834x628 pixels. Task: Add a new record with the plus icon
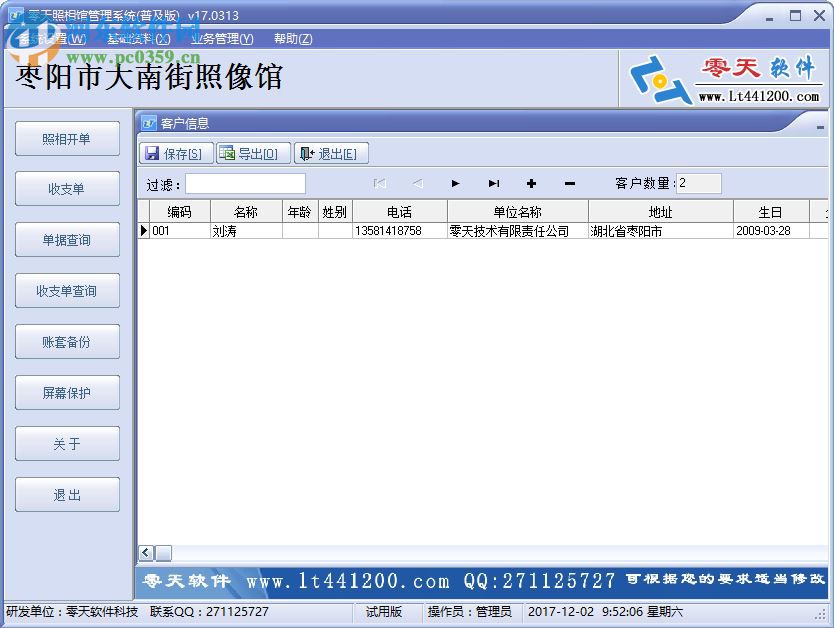[531, 184]
